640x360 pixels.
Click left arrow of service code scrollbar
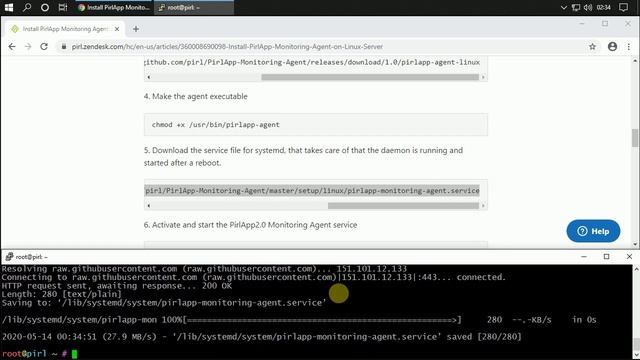click(x=149, y=206)
